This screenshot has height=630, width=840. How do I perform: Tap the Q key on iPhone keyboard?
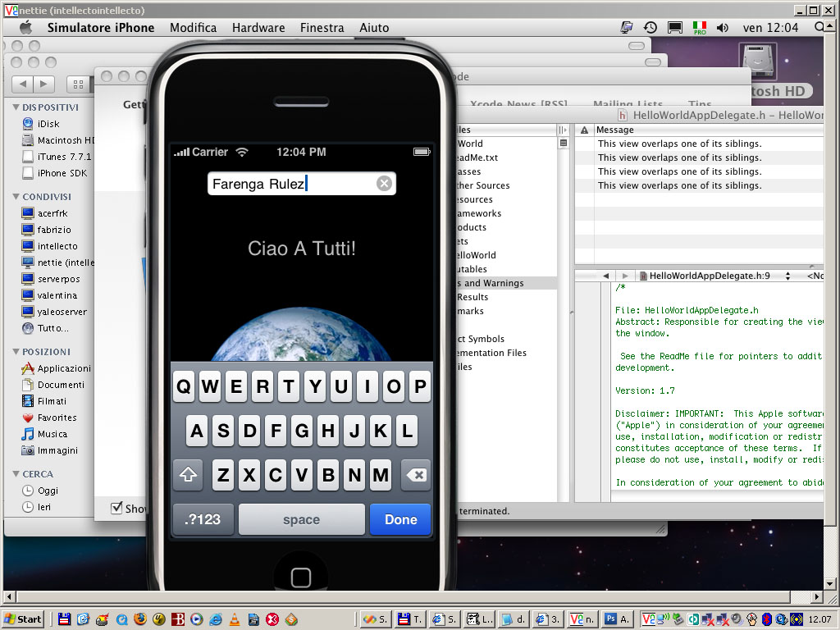click(x=184, y=386)
